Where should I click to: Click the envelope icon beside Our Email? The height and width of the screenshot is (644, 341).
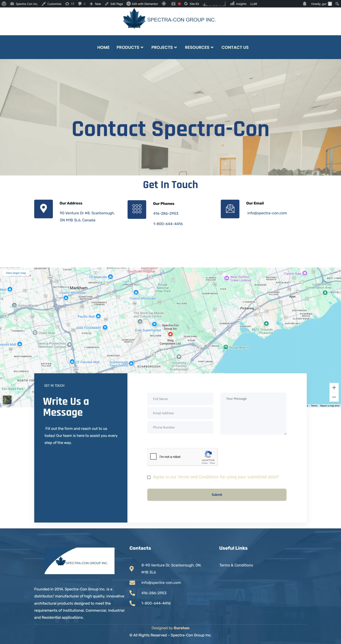pyautogui.click(x=230, y=209)
